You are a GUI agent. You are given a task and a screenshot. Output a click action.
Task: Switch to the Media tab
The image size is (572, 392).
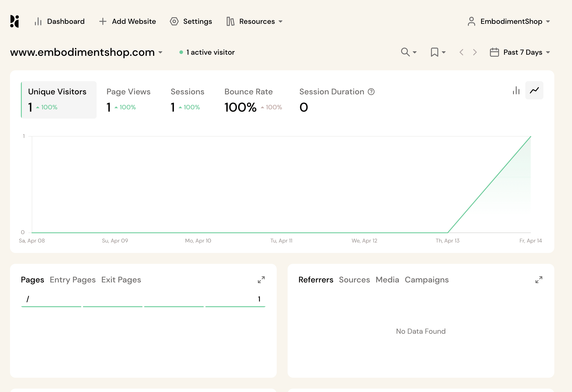click(x=387, y=280)
